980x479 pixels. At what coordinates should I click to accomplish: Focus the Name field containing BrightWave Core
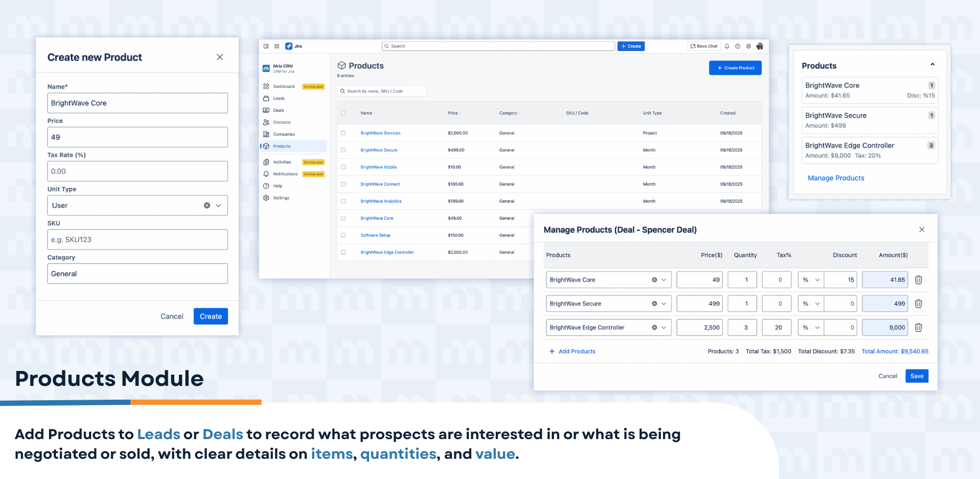(x=137, y=103)
